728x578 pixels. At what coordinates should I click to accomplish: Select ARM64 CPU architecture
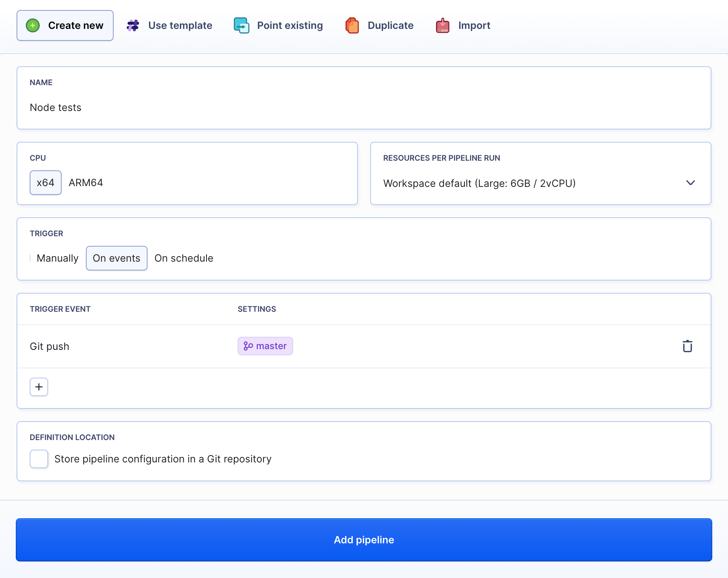tap(86, 183)
